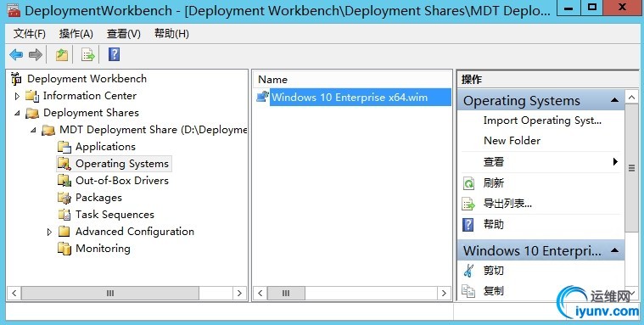The width and height of the screenshot is (644, 325).
Task: Select the Monitoring tree item
Action: click(103, 249)
